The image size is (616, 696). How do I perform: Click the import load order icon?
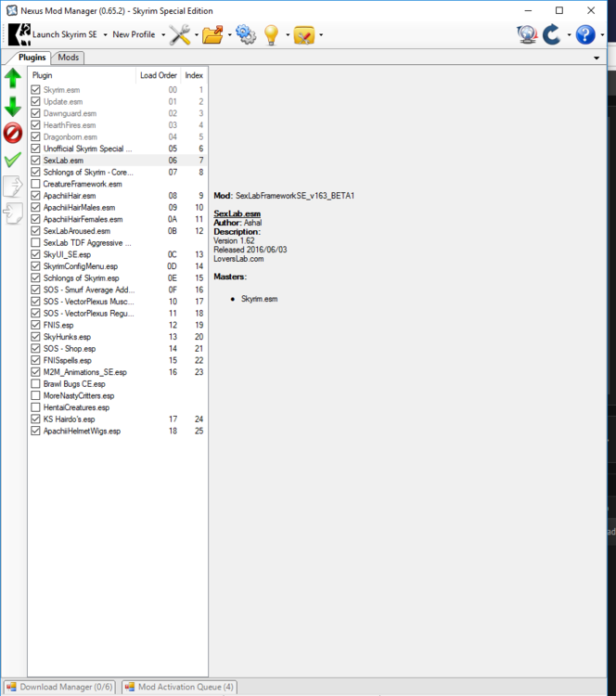13,213
